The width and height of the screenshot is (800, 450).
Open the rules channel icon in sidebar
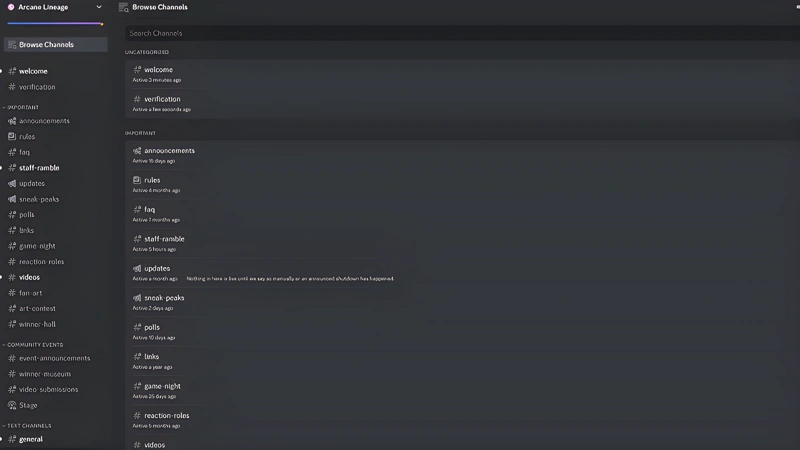click(x=12, y=137)
